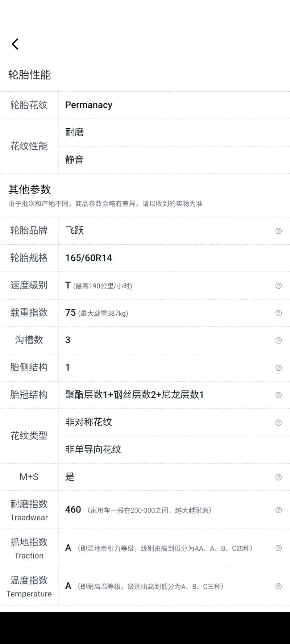Open help icon for Treadwear 460
Screen dimensions: 290x644
coord(278,510)
